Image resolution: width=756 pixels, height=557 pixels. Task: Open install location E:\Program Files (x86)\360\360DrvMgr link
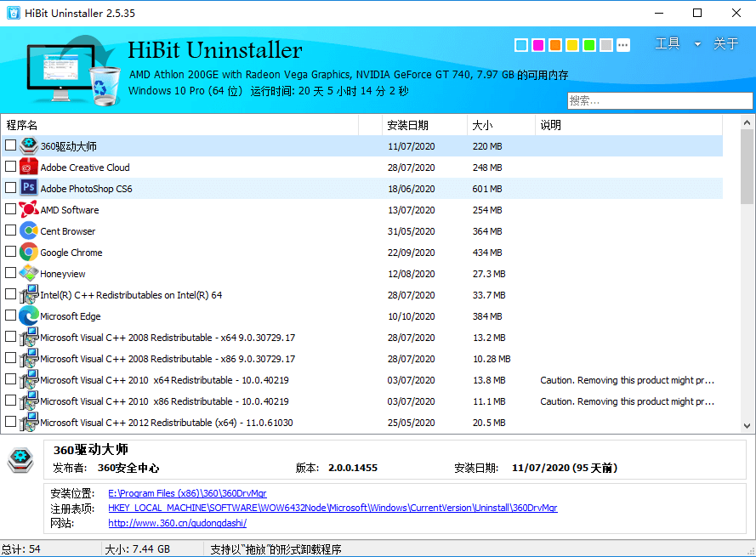pos(187,493)
